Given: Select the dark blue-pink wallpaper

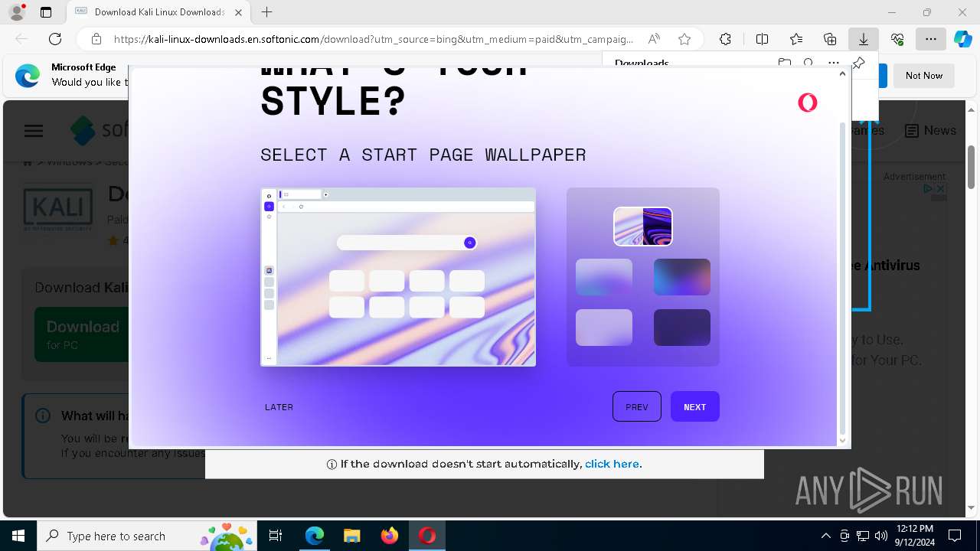Looking at the screenshot, I should (681, 277).
